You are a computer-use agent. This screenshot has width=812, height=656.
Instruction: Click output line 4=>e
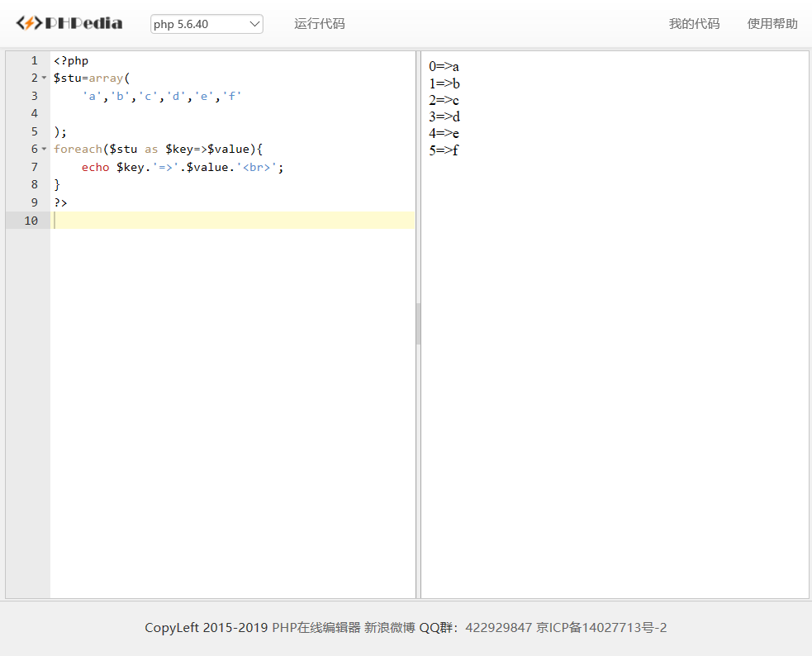(444, 133)
